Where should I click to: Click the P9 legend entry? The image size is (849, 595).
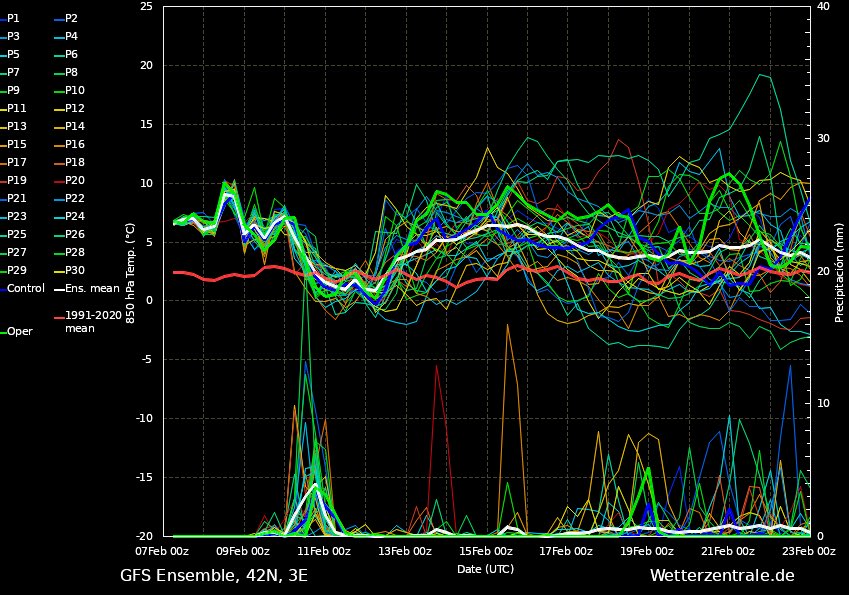pos(10,90)
